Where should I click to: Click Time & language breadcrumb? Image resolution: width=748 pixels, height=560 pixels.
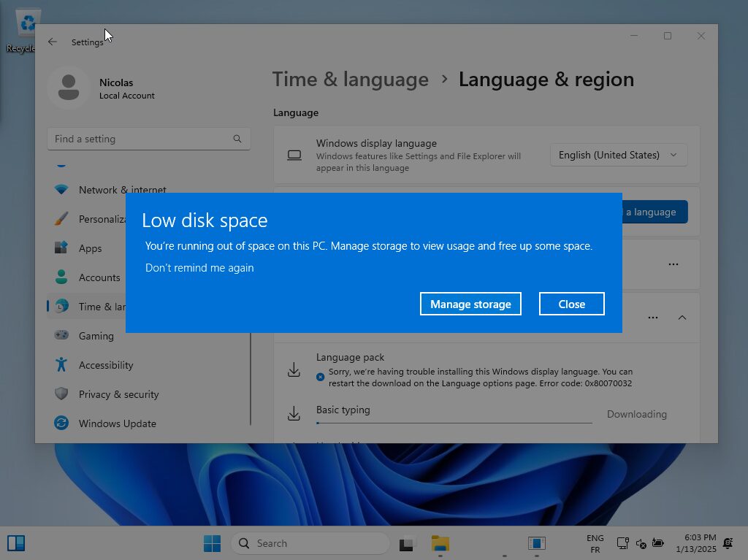[350, 79]
